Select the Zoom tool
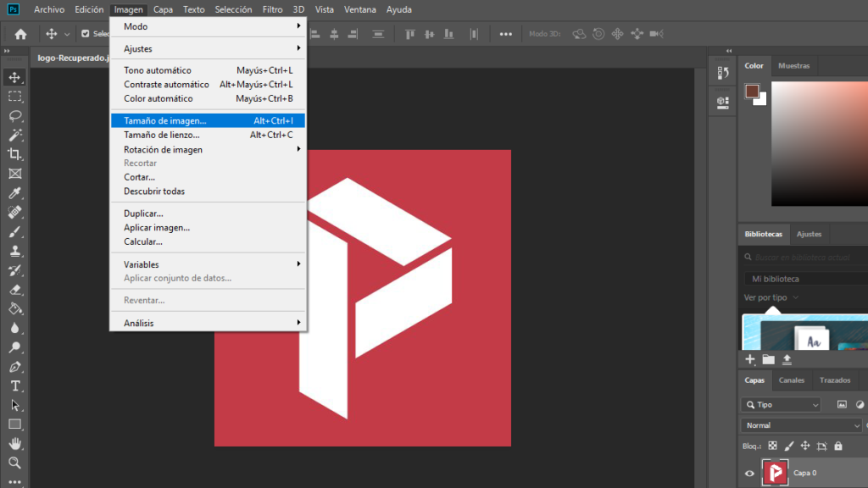Screen dimensions: 868x488 [x=15, y=463]
